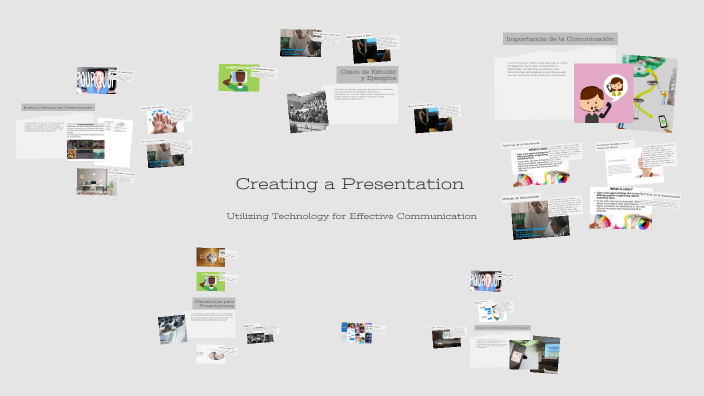The height and width of the screenshot is (396, 704).
Task: Select the classroom photo beside Plataformas para Presentaciones
Action: (172, 329)
